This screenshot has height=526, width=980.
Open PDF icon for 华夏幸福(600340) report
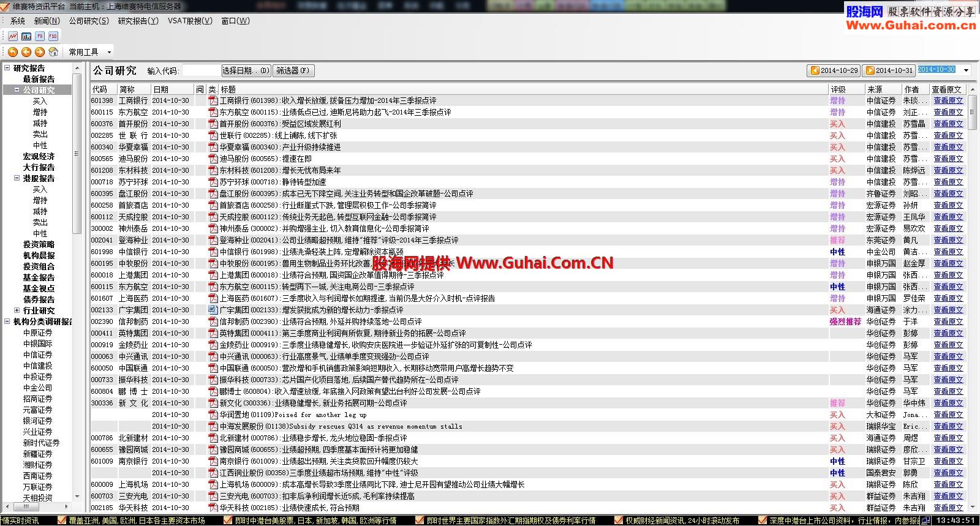[213, 147]
